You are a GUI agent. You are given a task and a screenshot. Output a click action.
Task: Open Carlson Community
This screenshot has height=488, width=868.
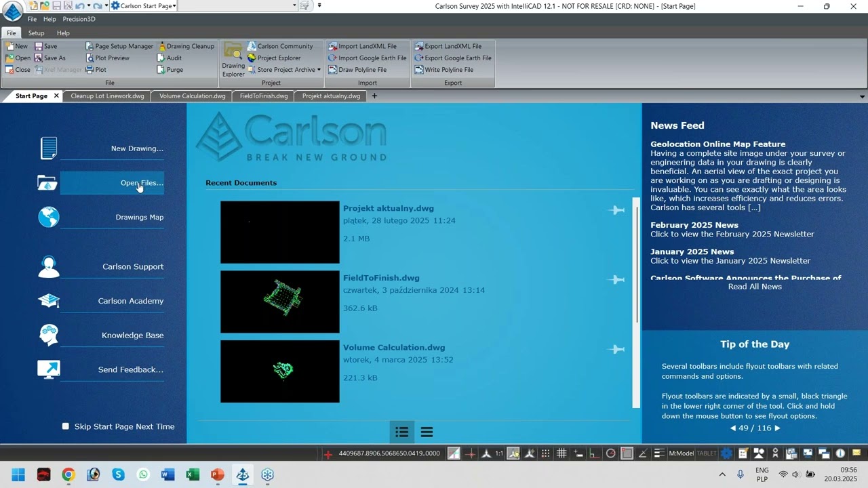click(x=280, y=46)
